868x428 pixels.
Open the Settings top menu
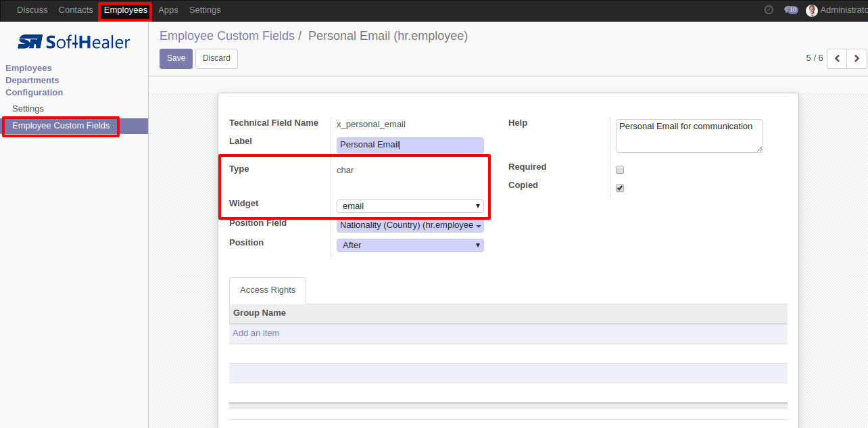tap(205, 10)
